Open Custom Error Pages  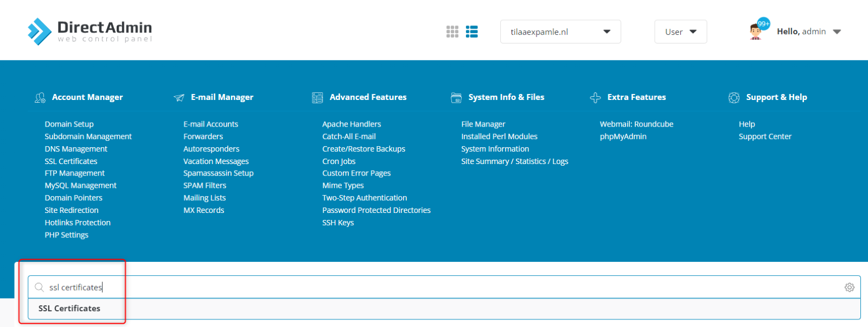pyautogui.click(x=356, y=173)
